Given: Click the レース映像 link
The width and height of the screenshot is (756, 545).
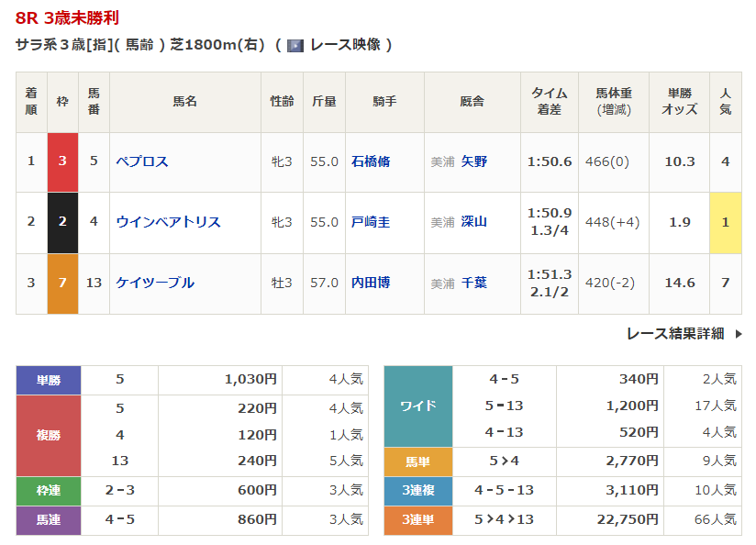Looking at the screenshot, I should pos(346,45).
